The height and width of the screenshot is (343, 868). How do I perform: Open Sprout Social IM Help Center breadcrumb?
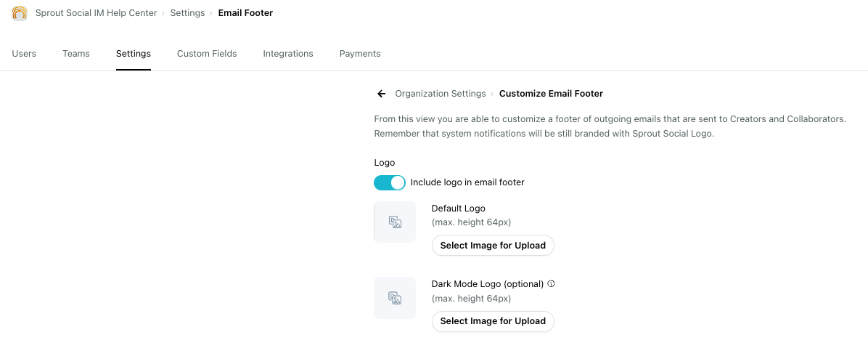pos(97,13)
